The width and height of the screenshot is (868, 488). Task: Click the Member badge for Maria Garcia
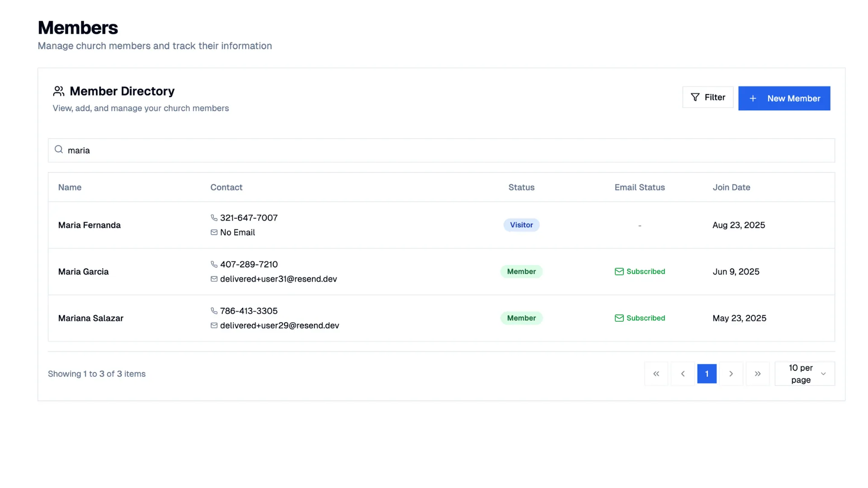pyautogui.click(x=521, y=272)
